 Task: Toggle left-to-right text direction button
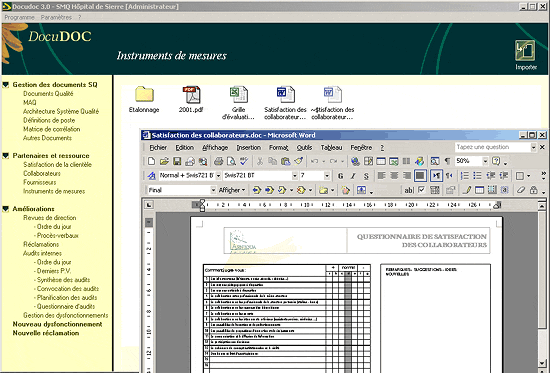click(436, 175)
